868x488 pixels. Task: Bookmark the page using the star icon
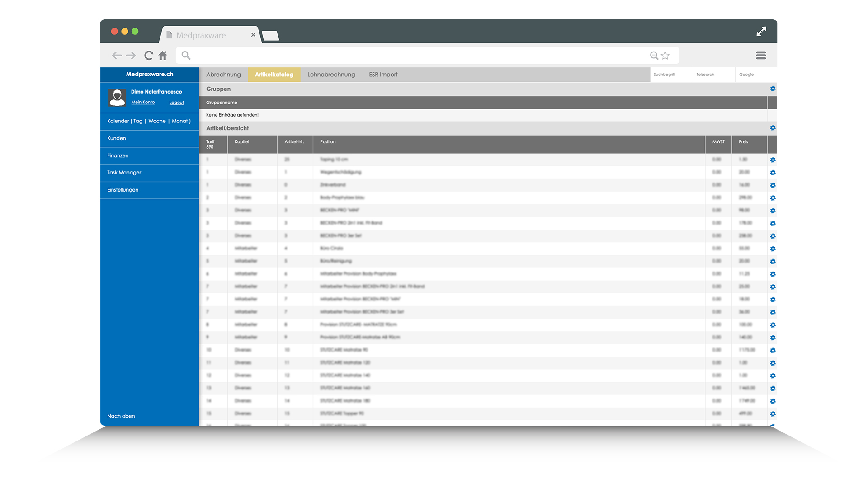click(665, 55)
